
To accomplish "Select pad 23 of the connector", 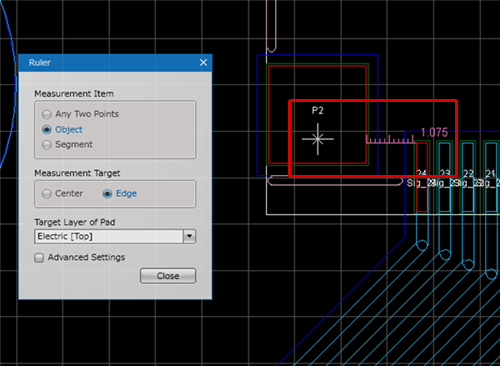I will pyautogui.click(x=445, y=177).
